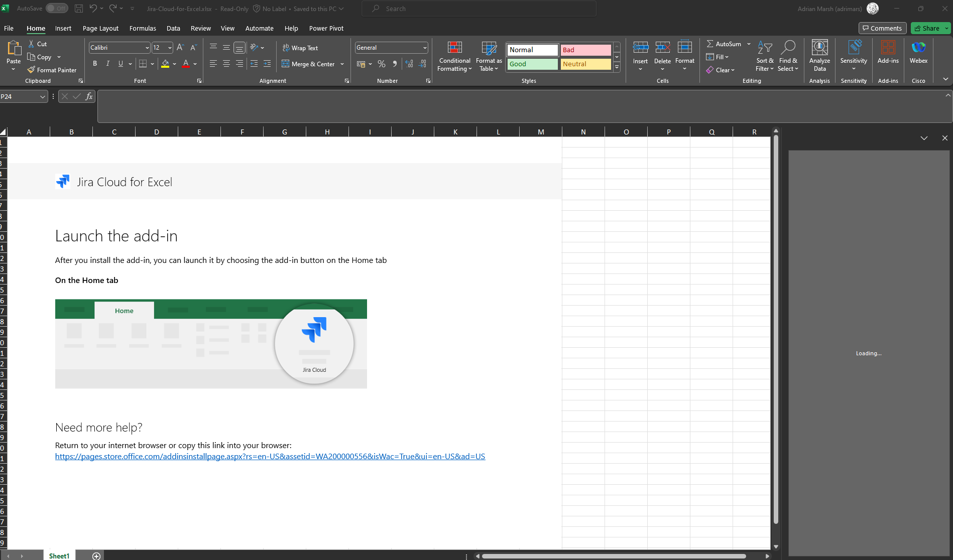Screen dimensions: 953x560
Task: Click Increase Font Size icon
Action: (x=180, y=47)
